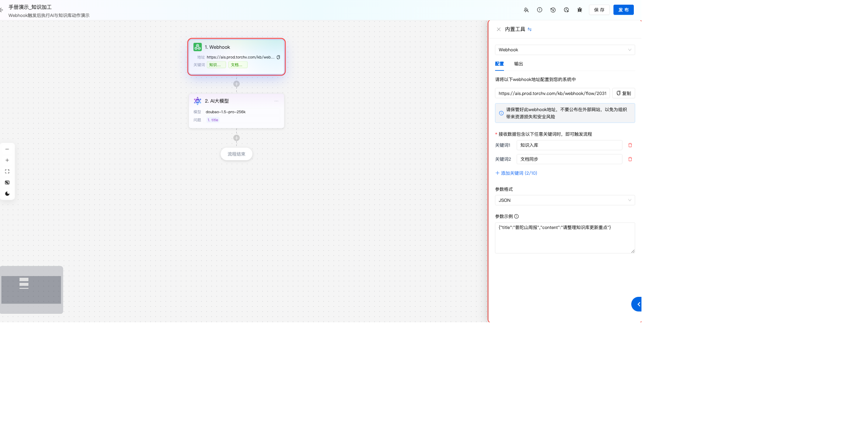868x430 pixels.
Task: Expand the side drawer with the blue chevron
Action: (637, 304)
